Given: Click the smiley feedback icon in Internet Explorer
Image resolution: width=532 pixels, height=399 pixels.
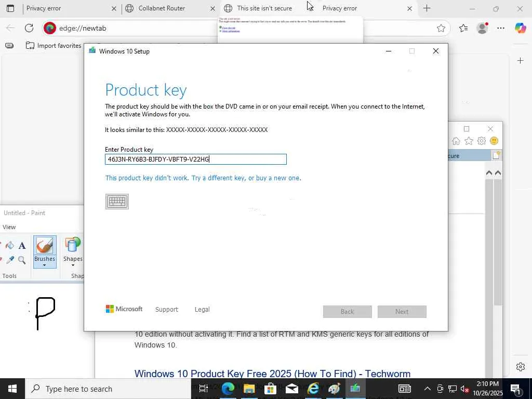Looking at the screenshot, I should tap(494, 141).
